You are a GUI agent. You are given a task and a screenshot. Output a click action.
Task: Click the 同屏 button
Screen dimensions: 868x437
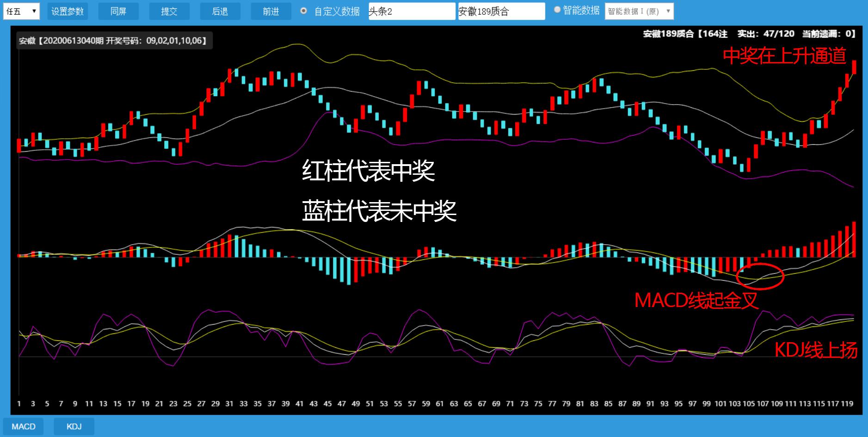(x=118, y=11)
